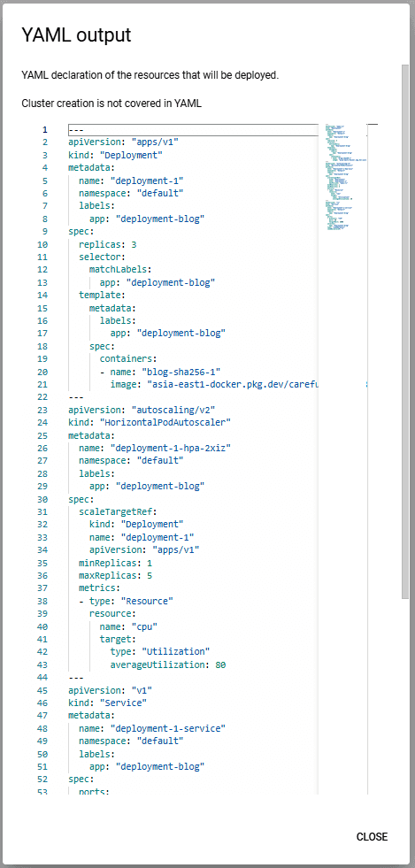Click line number 22 in gutter

42,397
